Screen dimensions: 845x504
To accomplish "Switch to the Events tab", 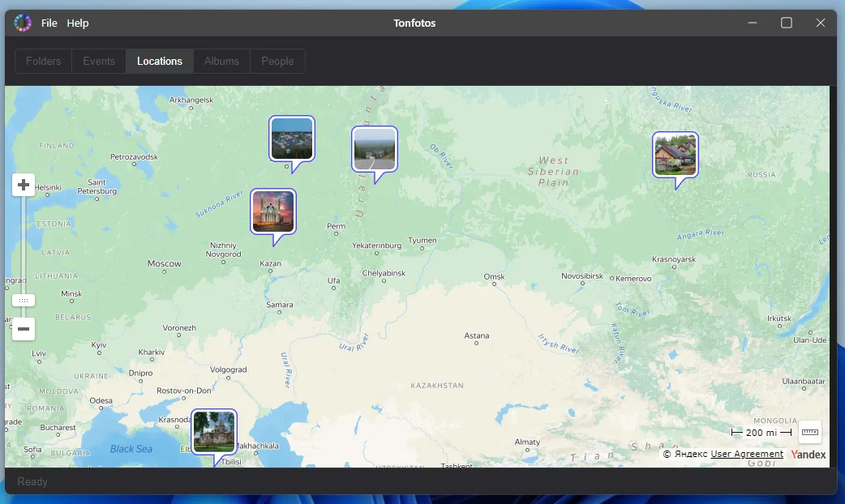I will pos(99,62).
